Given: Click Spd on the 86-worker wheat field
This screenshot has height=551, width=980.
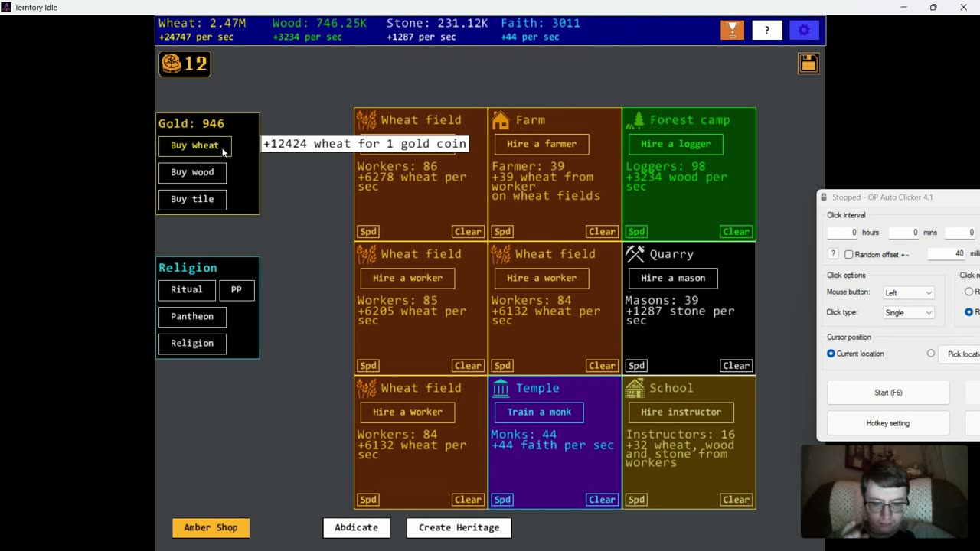Looking at the screenshot, I should [368, 231].
